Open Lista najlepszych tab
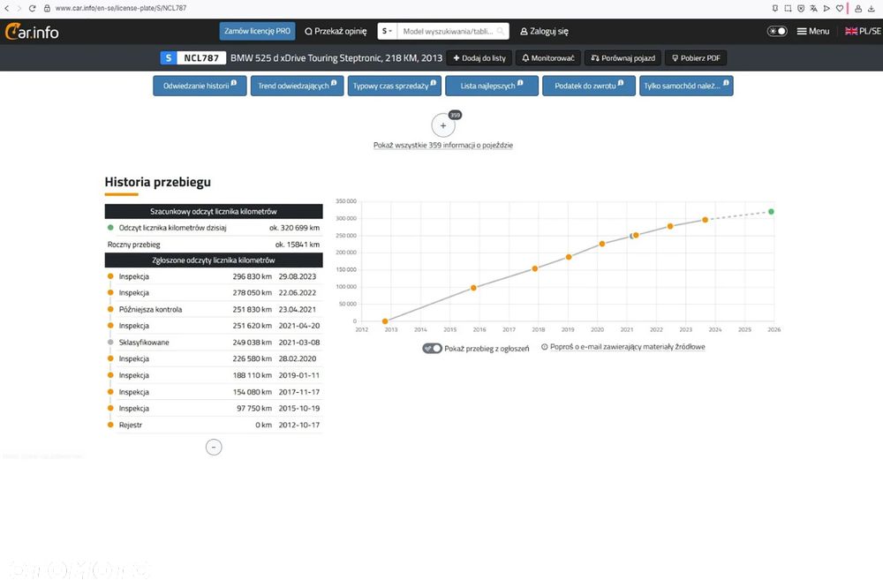This screenshot has width=883, height=588. [x=492, y=86]
